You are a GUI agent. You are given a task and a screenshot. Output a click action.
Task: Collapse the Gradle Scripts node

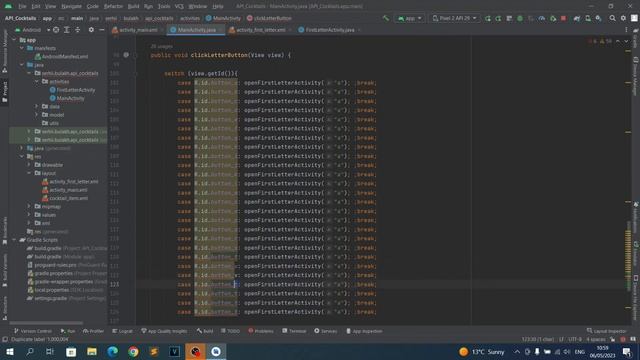(15, 240)
